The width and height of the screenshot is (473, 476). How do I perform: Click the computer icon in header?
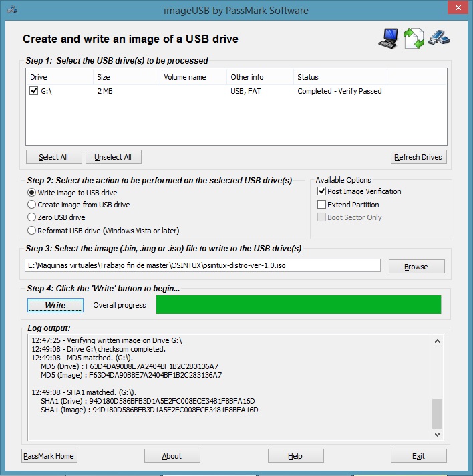(389, 39)
